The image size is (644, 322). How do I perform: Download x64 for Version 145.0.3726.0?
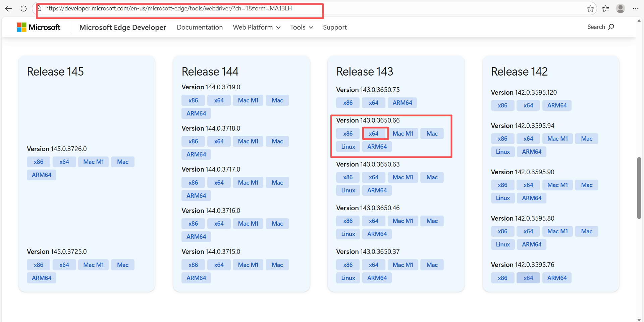click(64, 162)
